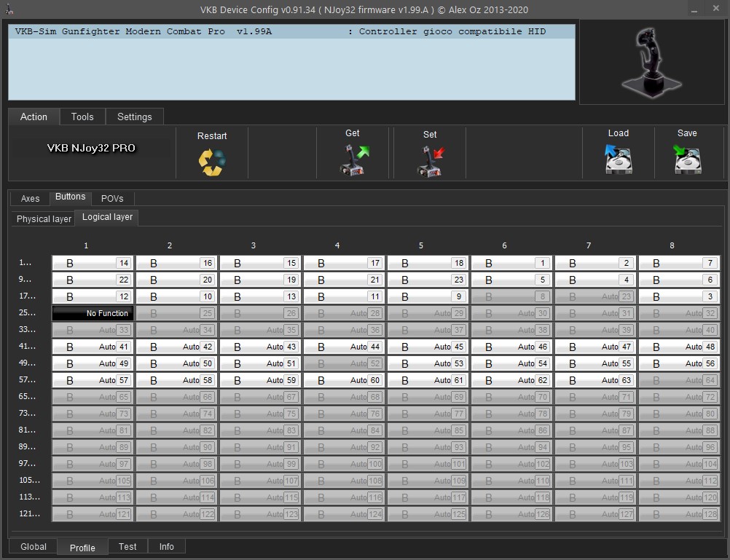Open the Settings tab

coord(135,117)
